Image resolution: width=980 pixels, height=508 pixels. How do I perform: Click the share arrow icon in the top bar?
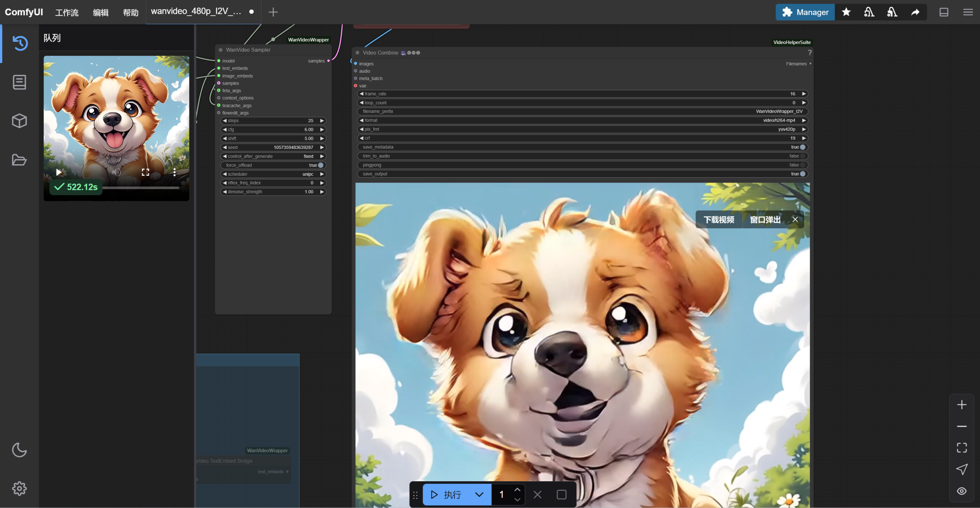(915, 12)
